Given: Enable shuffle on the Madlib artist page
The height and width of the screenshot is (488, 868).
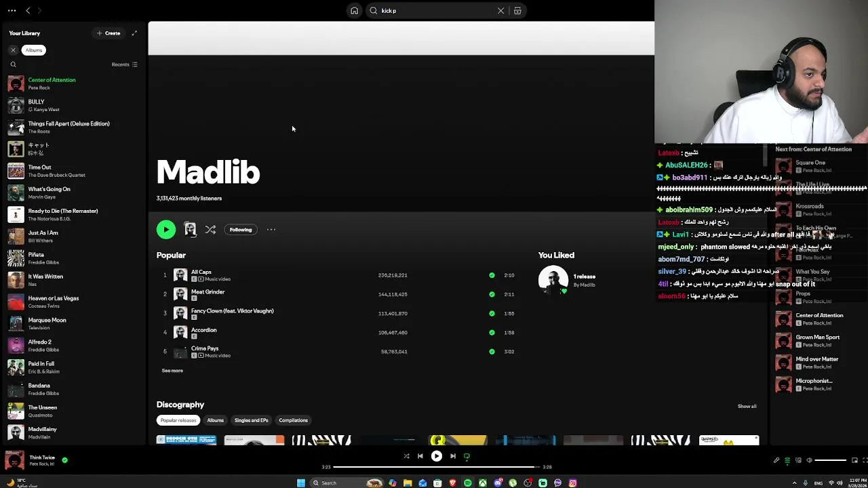Looking at the screenshot, I should coord(210,230).
